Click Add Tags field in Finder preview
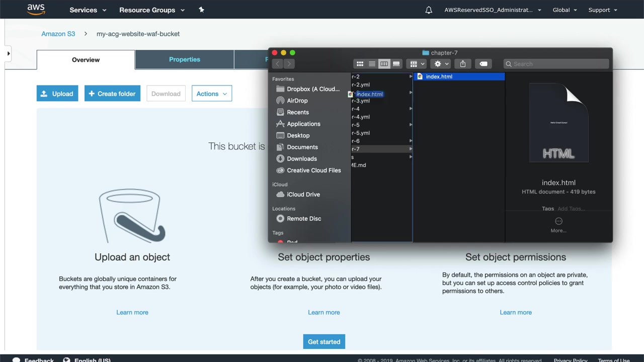Screen dimensions: 644x362 (x=571, y=209)
